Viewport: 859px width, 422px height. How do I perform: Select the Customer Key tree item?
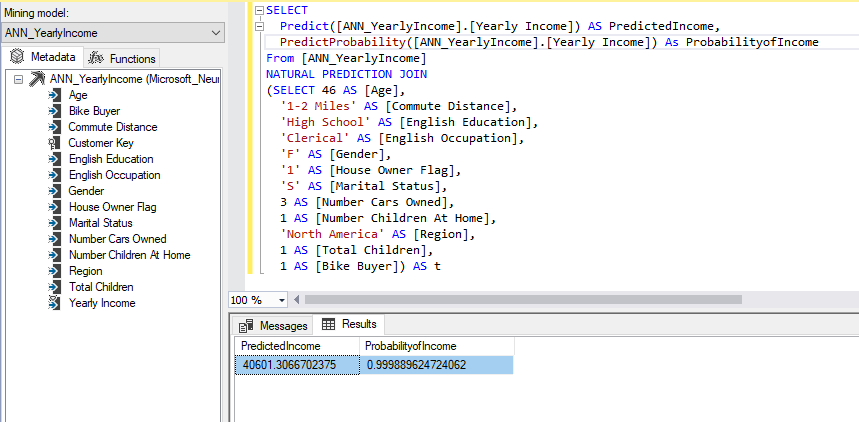(101, 143)
